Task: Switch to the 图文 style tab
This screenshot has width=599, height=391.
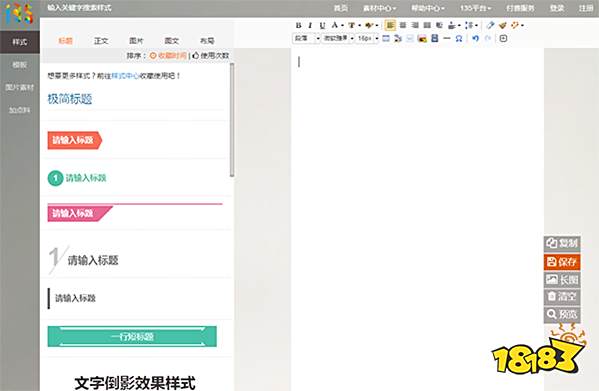Action: tap(172, 40)
